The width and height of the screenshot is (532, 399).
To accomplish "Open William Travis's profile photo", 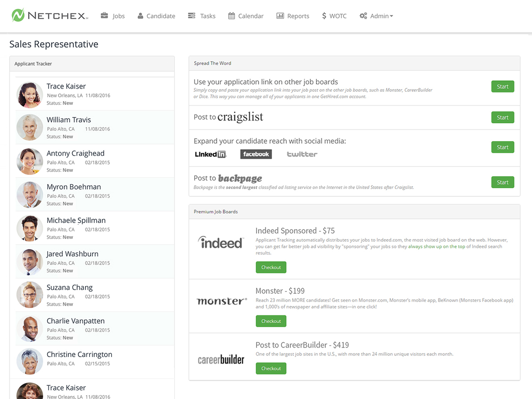I will click(x=30, y=127).
